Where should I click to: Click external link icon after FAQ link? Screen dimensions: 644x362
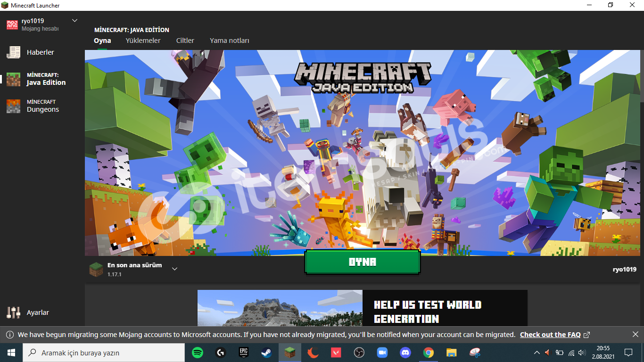[587, 335]
